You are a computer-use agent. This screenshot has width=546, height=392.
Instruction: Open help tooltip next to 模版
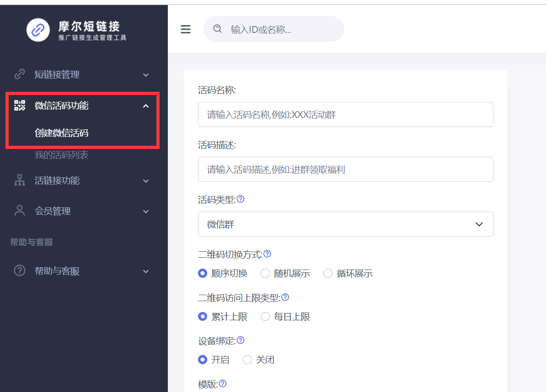tap(223, 384)
